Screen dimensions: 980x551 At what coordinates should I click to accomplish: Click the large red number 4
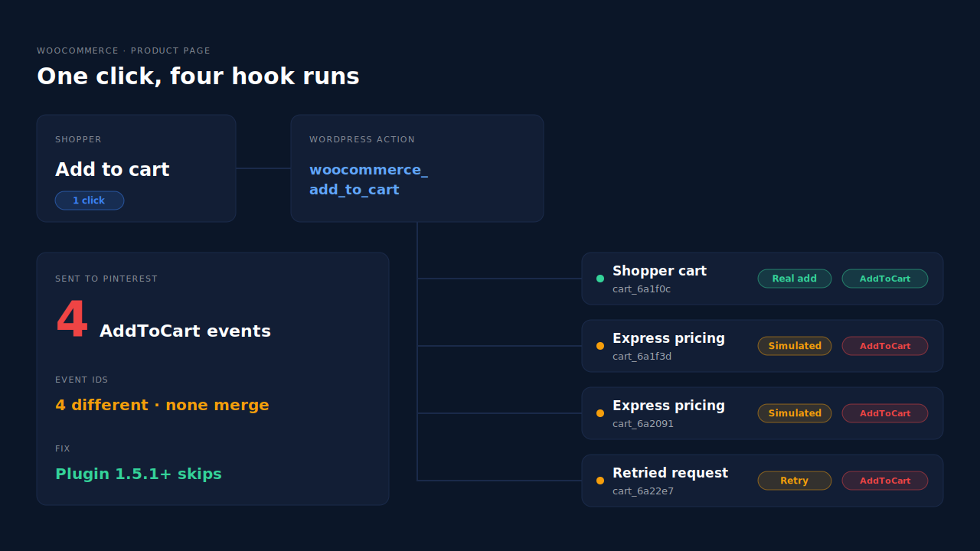(72, 320)
